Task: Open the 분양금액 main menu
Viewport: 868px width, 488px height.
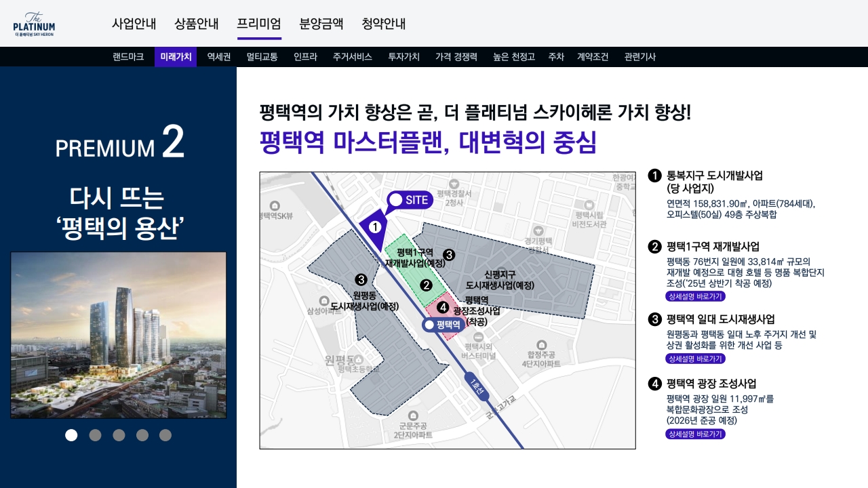Action: coord(321,24)
